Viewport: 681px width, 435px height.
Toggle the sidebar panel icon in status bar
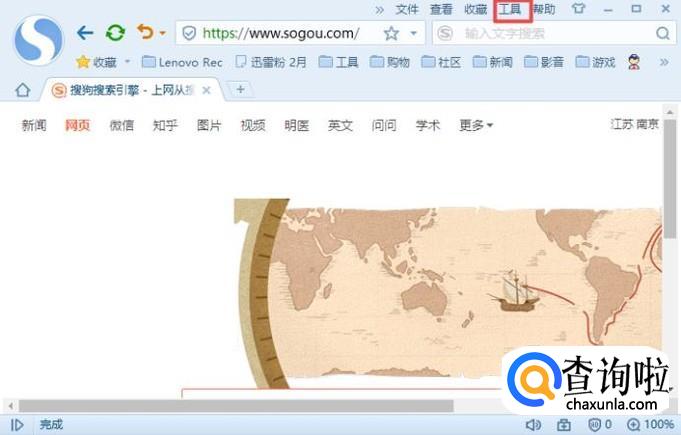tap(17, 425)
